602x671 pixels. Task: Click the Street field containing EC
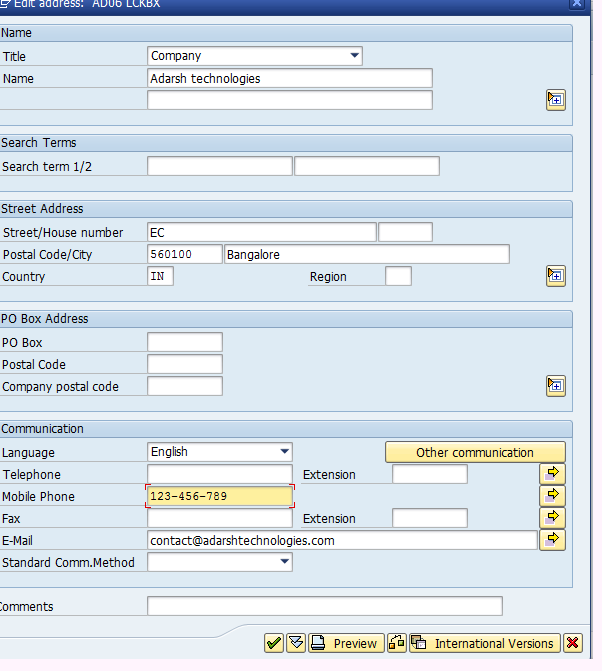[x=261, y=232]
